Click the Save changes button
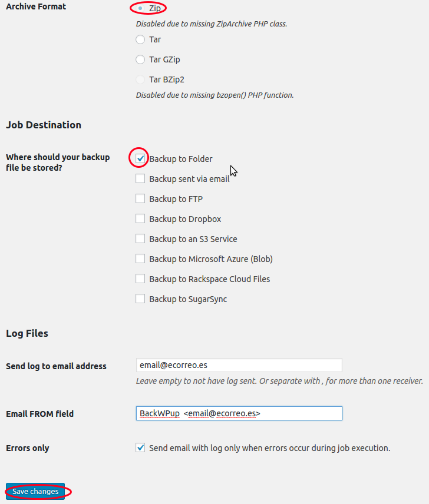The width and height of the screenshot is (429, 504). coord(35,492)
